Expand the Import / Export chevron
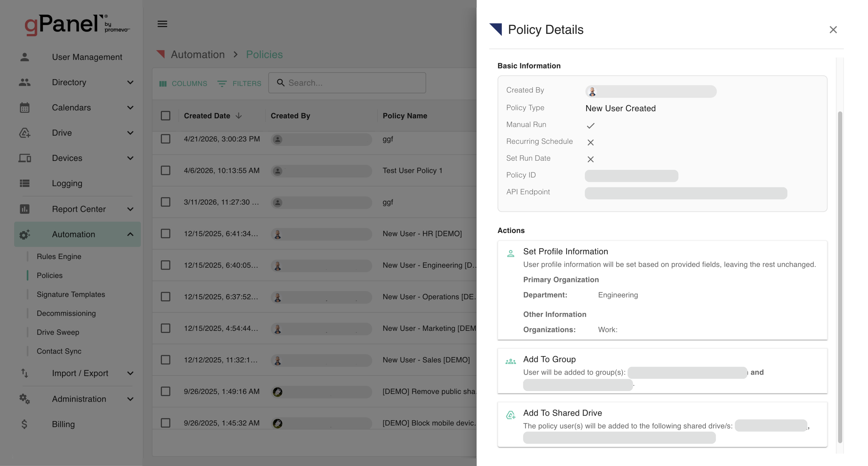The image size is (868, 466). pos(130,373)
